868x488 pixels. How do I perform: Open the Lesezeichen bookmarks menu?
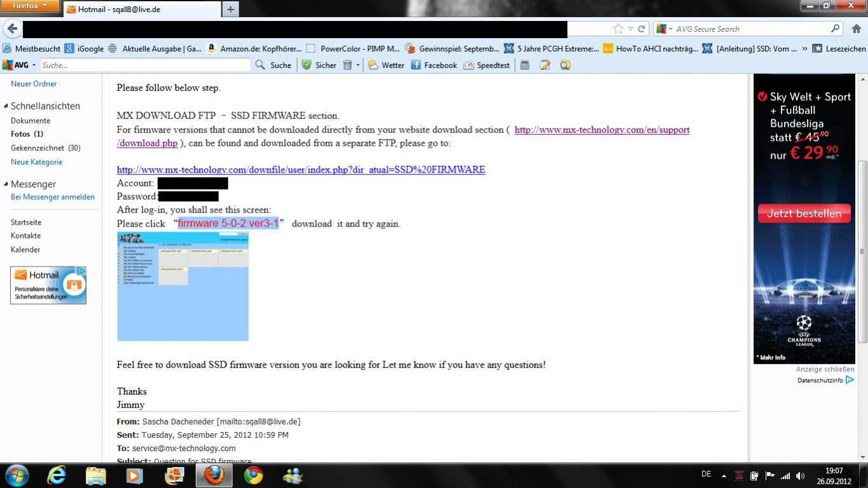839,48
